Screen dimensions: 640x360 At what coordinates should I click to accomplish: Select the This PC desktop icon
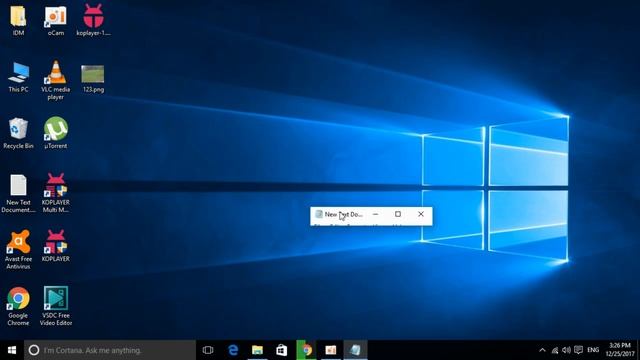click(18, 76)
